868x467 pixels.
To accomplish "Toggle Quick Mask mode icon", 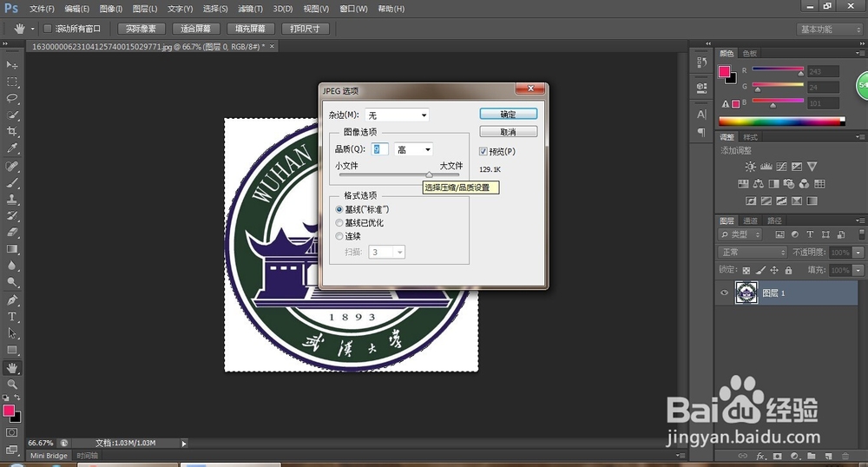I will click(11, 432).
